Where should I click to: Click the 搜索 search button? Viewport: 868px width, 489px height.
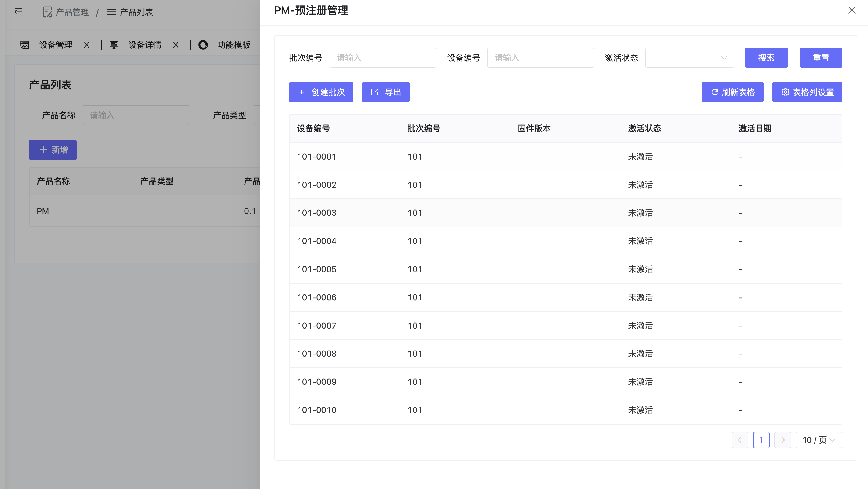pyautogui.click(x=766, y=57)
